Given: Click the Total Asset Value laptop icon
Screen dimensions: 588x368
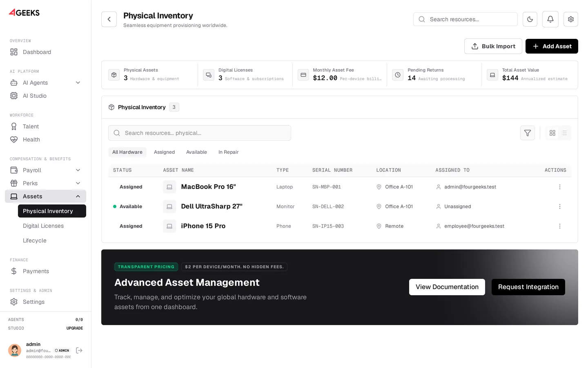Looking at the screenshot, I should point(492,75).
